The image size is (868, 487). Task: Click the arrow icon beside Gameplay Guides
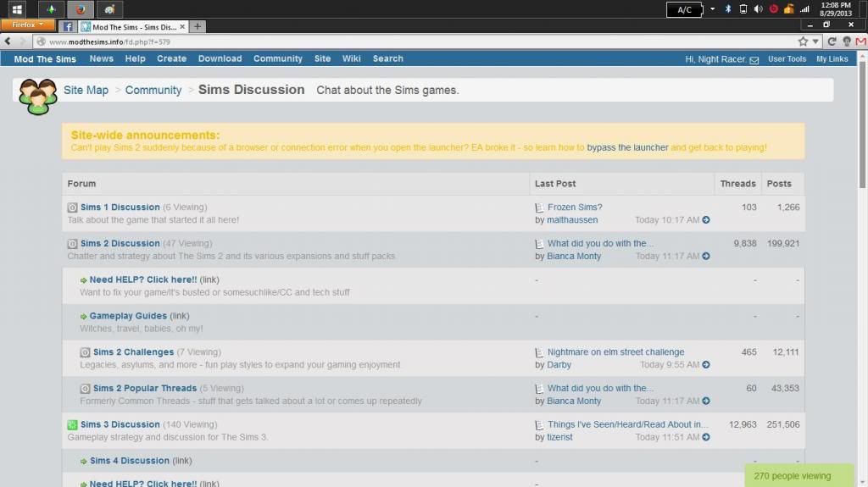[84, 317]
